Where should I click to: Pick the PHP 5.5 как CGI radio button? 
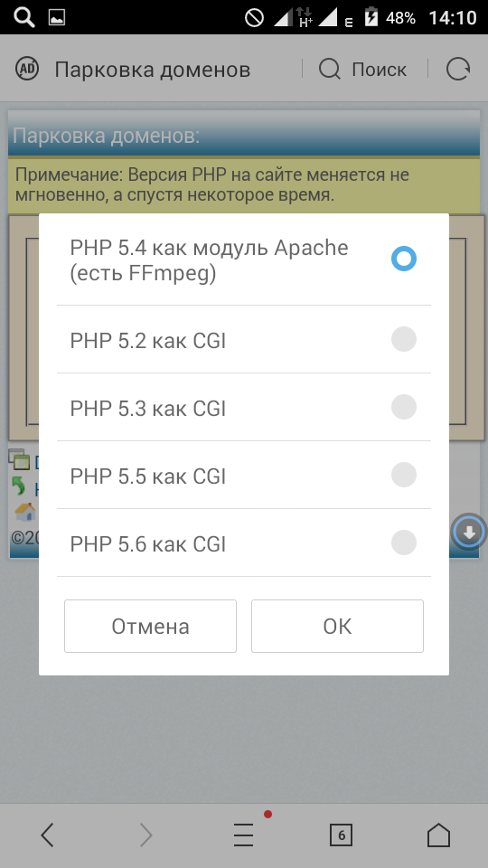404,475
